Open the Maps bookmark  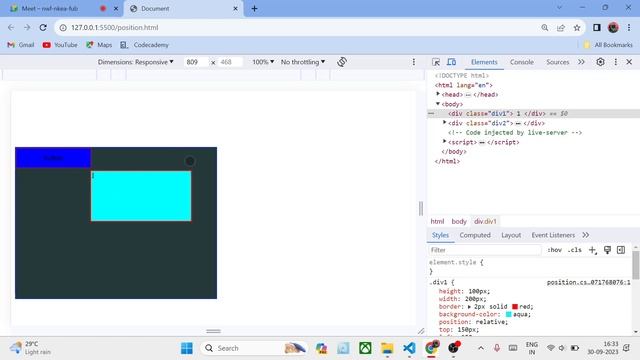[x=99, y=45]
